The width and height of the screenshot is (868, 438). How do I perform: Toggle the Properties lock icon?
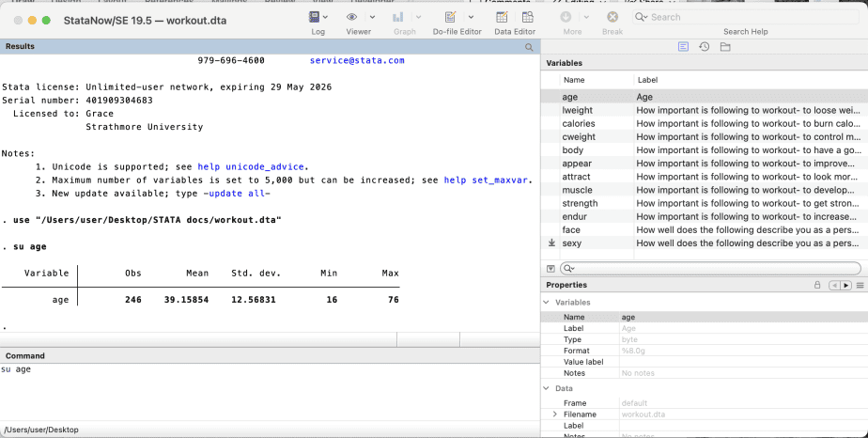click(817, 285)
